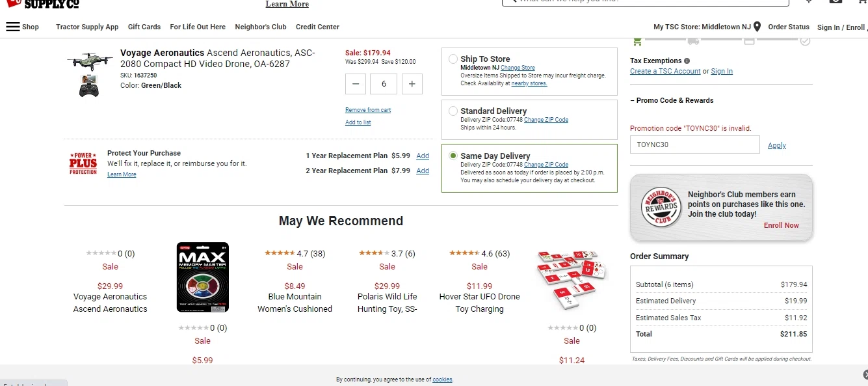This screenshot has height=386, width=868.
Task: Click the store location pin icon
Action: [x=757, y=27]
